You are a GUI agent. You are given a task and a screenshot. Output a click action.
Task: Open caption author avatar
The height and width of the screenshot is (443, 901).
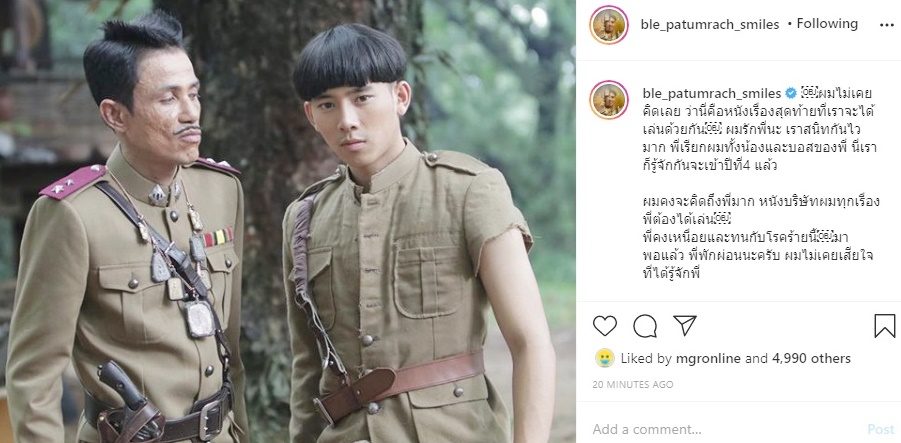[609, 100]
